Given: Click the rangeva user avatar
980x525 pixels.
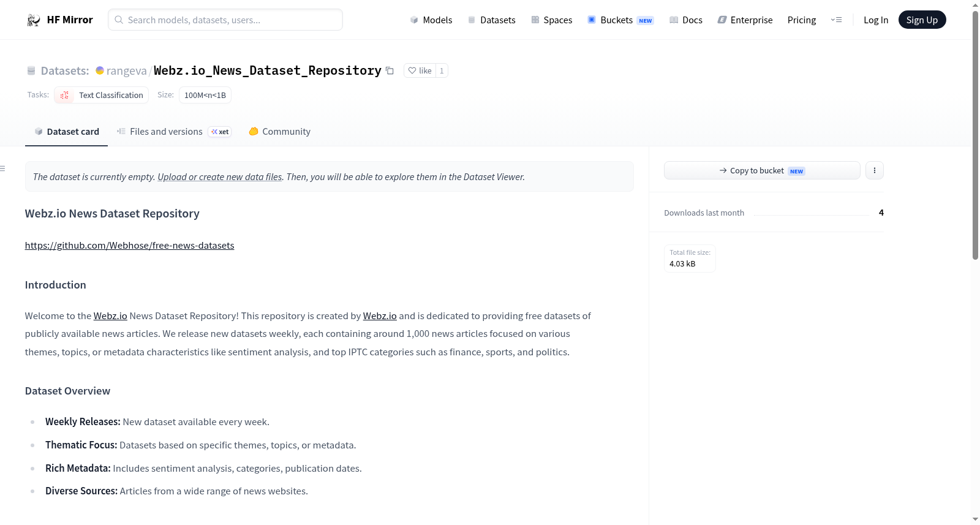Looking at the screenshot, I should click(100, 70).
